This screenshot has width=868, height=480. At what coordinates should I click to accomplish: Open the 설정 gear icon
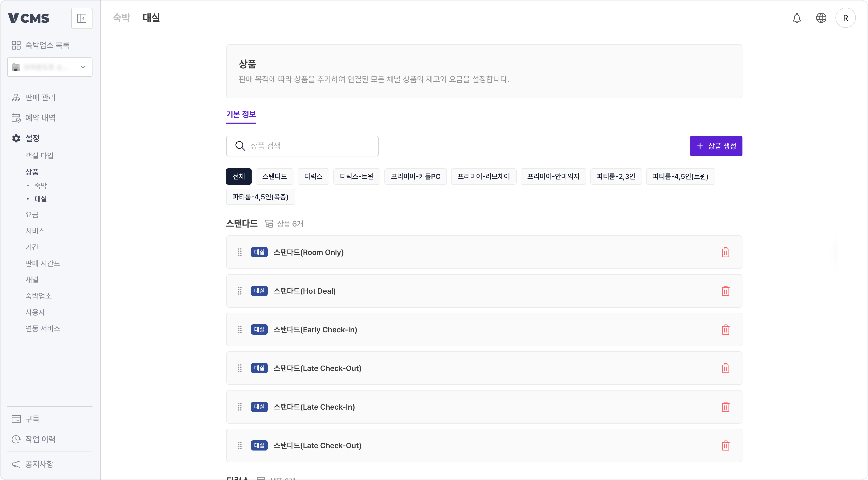tap(16, 138)
